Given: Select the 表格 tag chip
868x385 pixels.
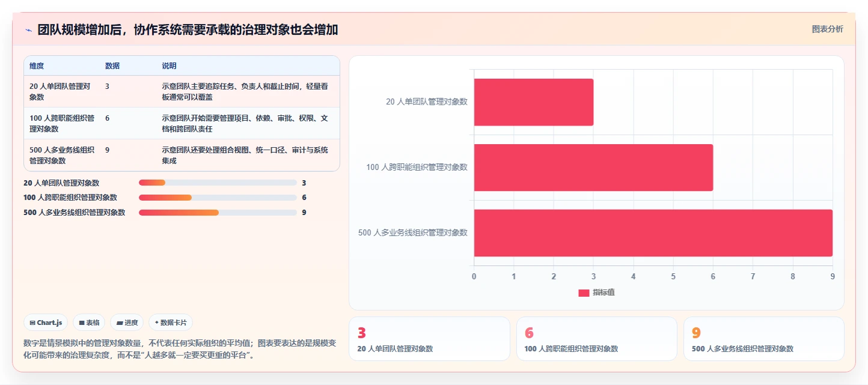Looking at the screenshot, I should pos(89,323).
